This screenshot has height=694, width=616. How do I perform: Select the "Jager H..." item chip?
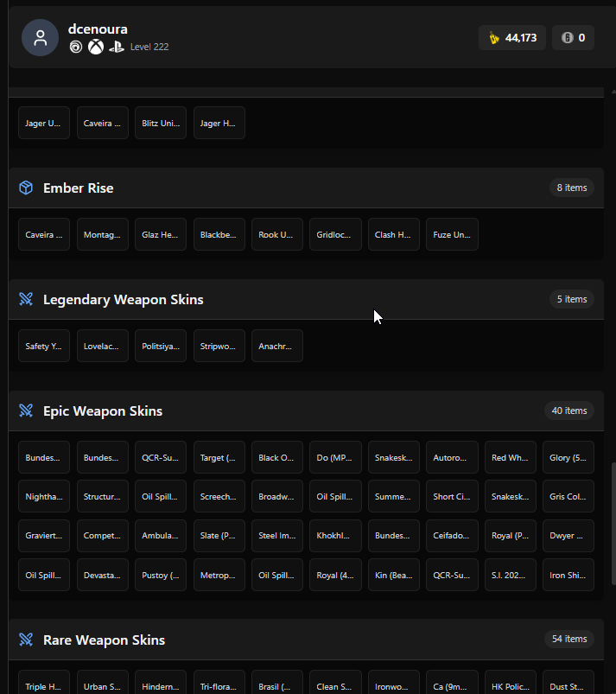[x=219, y=123]
